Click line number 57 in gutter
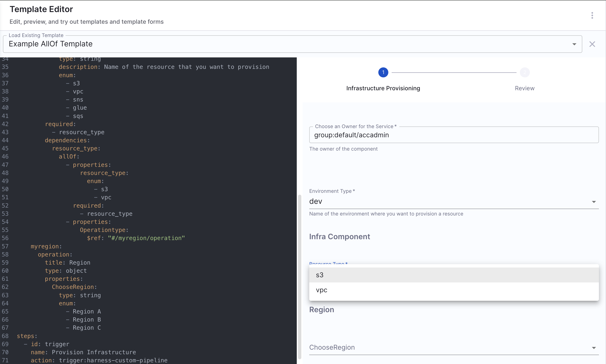606x364 pixels. coord(5,246)
